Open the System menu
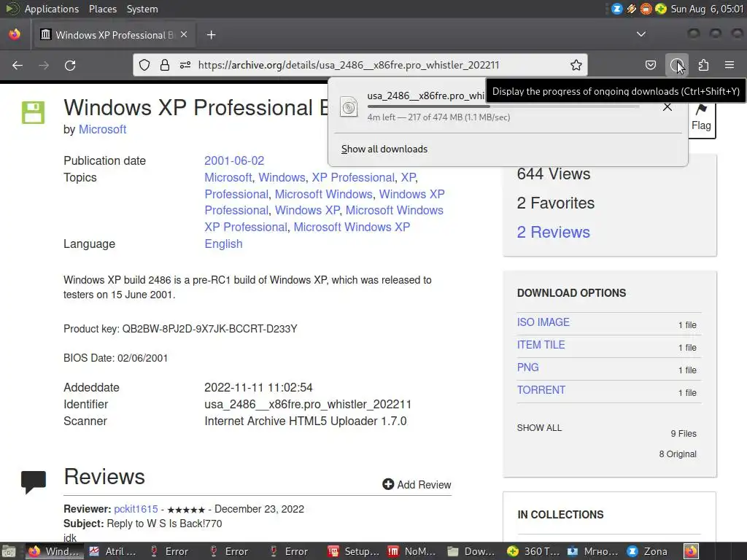The image size is (747, 560). click(x=142, y=9)
